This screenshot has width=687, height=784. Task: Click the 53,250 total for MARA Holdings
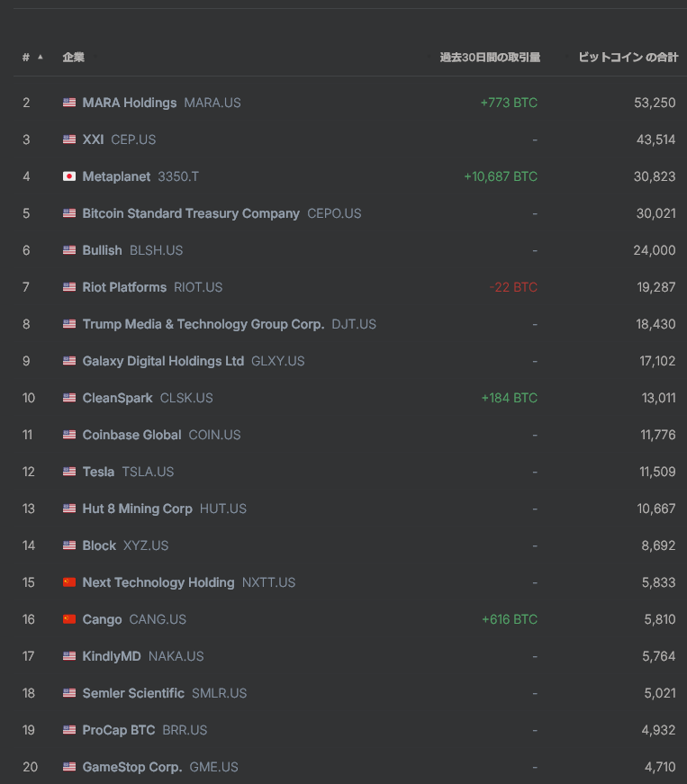(x=655, y=103)
